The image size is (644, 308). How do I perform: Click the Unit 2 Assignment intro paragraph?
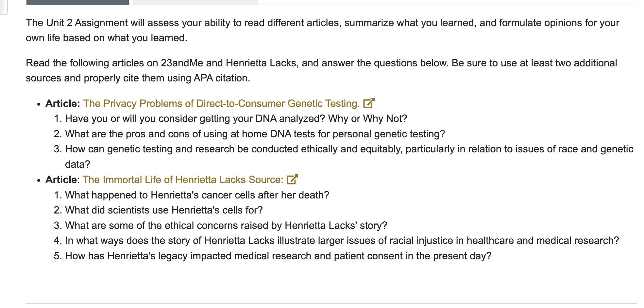point(323,30)
